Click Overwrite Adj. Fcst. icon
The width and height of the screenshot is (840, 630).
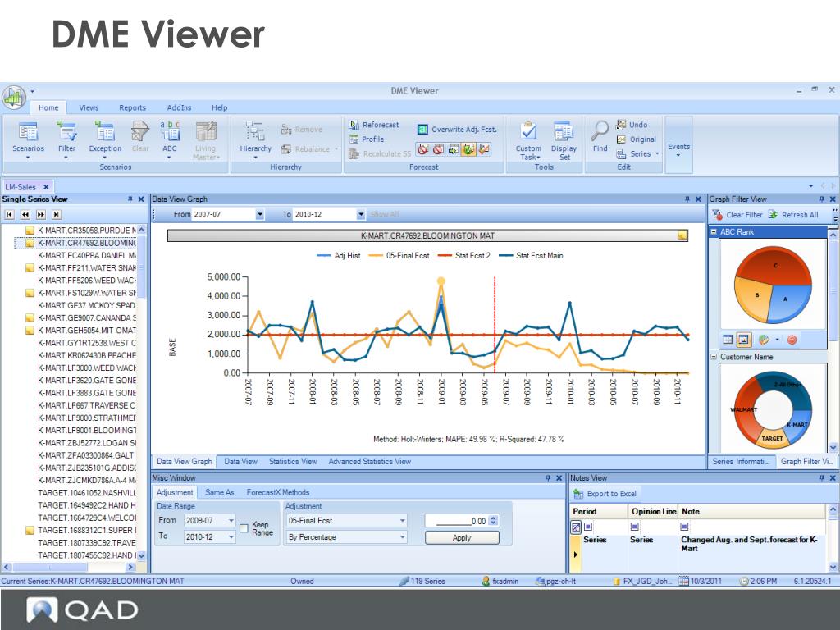(422, 129)
